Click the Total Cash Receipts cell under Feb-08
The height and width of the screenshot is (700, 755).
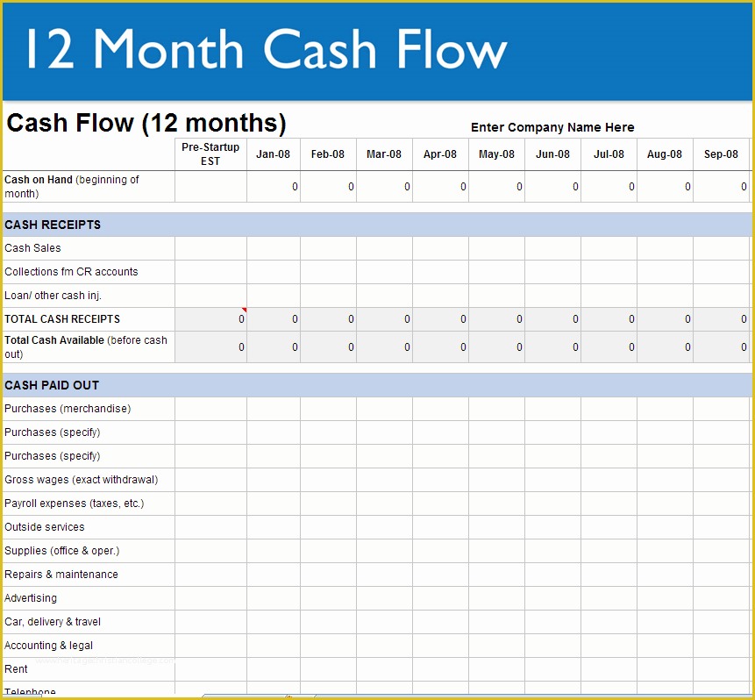(x=328, y=319)
